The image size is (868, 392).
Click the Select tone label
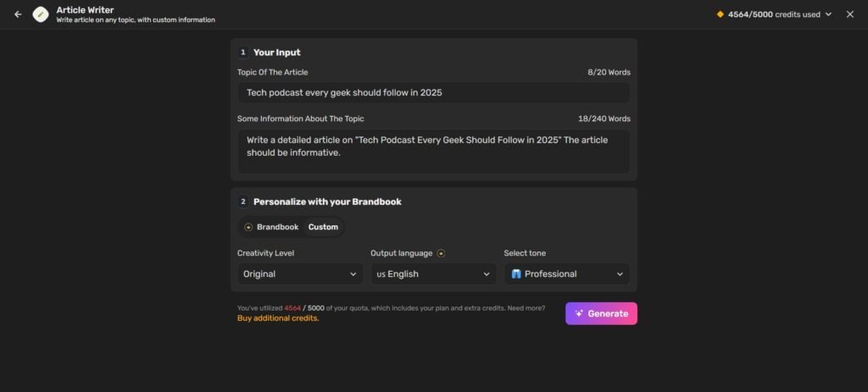525,253
